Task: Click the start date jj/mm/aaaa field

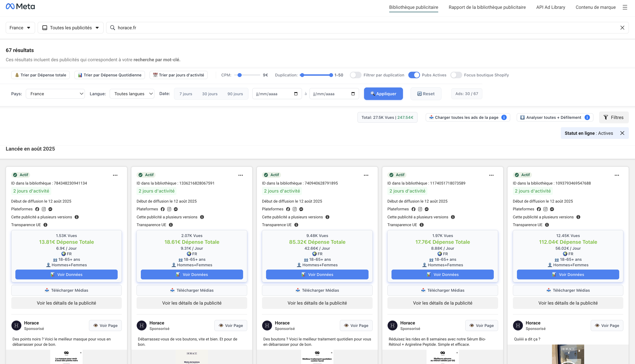Action: tap(277, 94)
